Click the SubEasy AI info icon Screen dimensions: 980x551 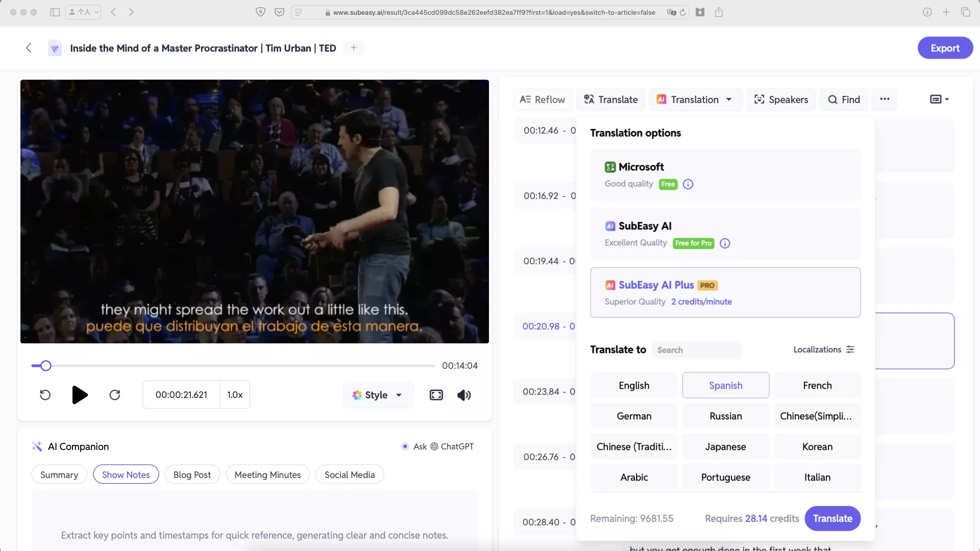[x=725, y=243]
